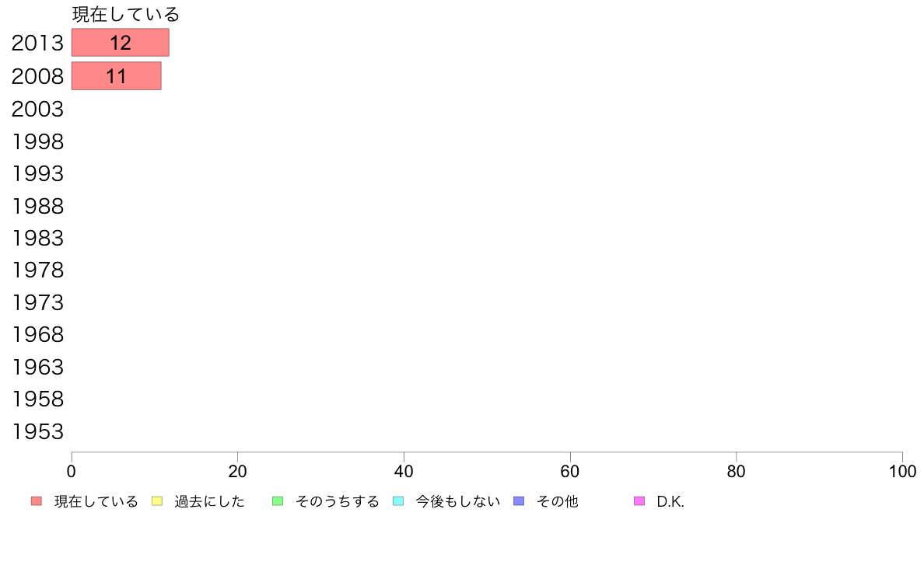
Task: Click the その他 legend text
Action: (557, 501)
